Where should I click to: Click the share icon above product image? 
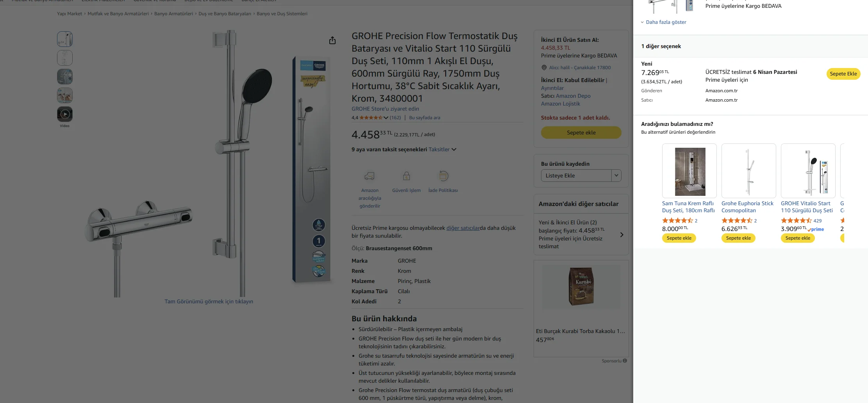point(332,40)
